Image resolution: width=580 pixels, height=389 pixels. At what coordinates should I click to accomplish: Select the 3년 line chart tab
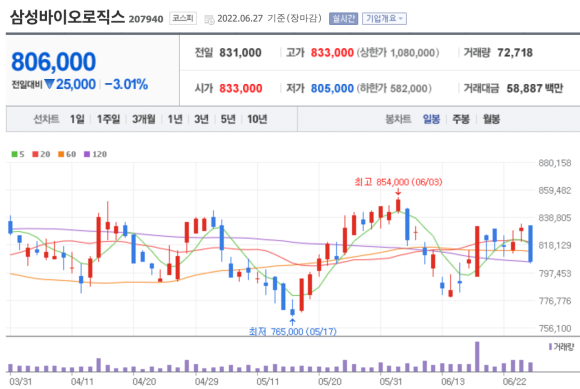[x=201, y=119]
